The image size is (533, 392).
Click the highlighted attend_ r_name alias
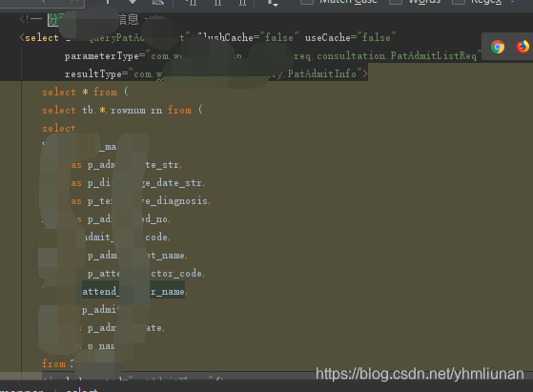point(133,292)
